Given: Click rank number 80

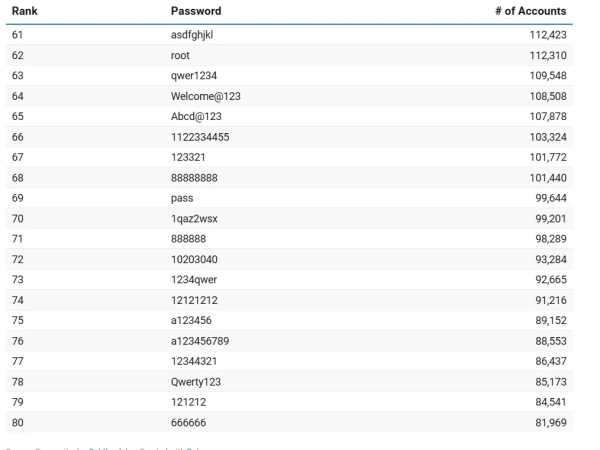Looking at the screenshot, I should [18, 422].
